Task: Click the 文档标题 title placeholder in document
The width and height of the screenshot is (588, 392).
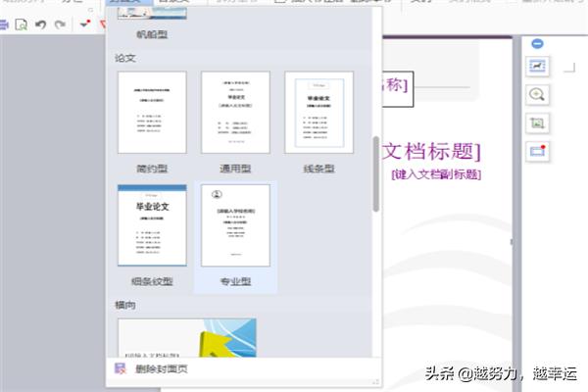Action: 429,150
